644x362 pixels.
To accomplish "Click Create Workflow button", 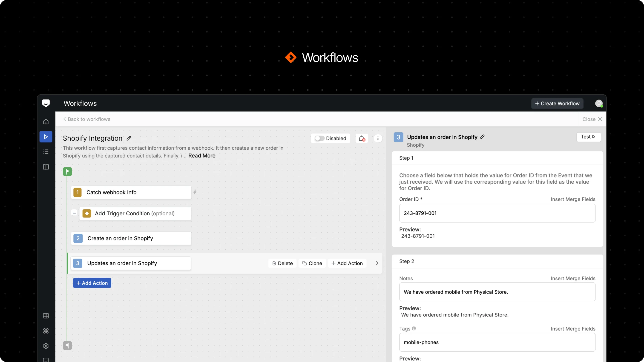I will (x=557, y=103).
